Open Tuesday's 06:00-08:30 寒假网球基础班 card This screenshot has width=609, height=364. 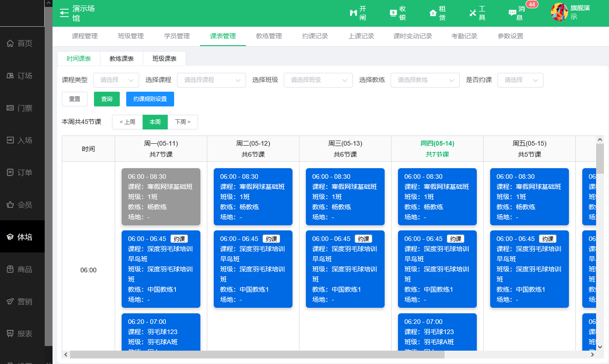[253, 197]
